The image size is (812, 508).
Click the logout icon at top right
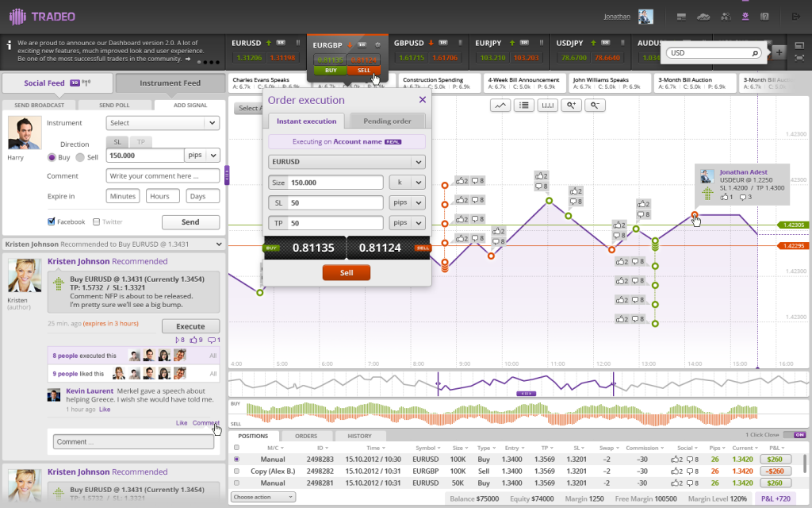796,16
